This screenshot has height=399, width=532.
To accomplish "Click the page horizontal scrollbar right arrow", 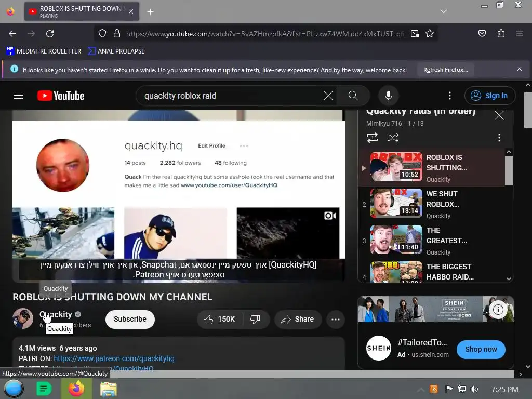I will (x=521, y=374).
